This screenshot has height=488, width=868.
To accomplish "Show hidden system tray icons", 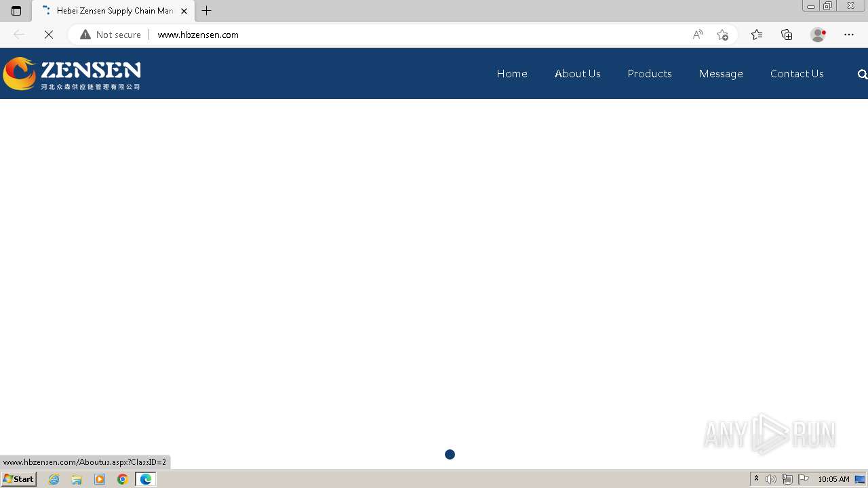I will (x=756, y=479).
